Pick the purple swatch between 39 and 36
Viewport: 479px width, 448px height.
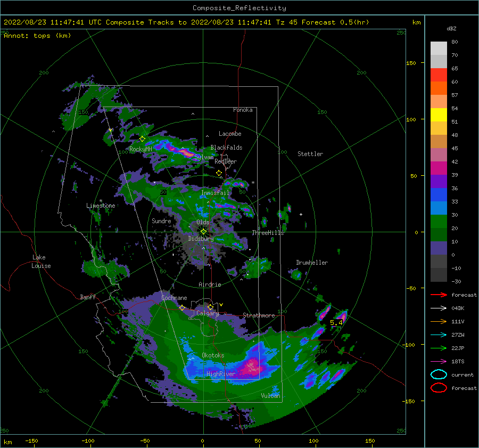coord(439,181)
